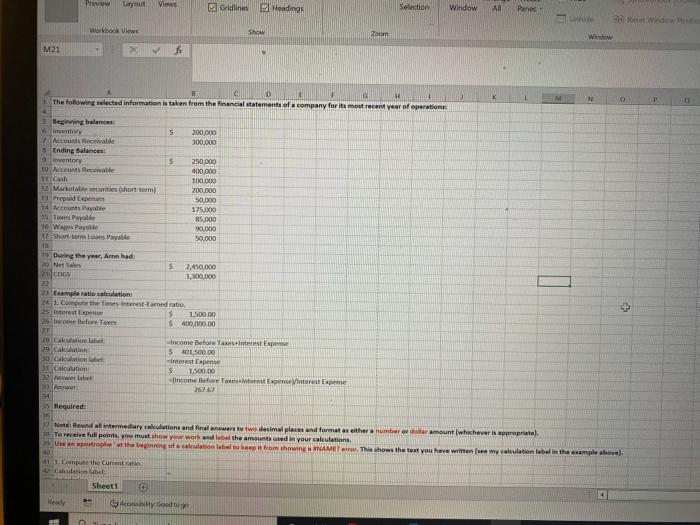This screenshot has width=700, height=525.
Task: Toggle the Headings checkbox
Action: click(265, 8)
